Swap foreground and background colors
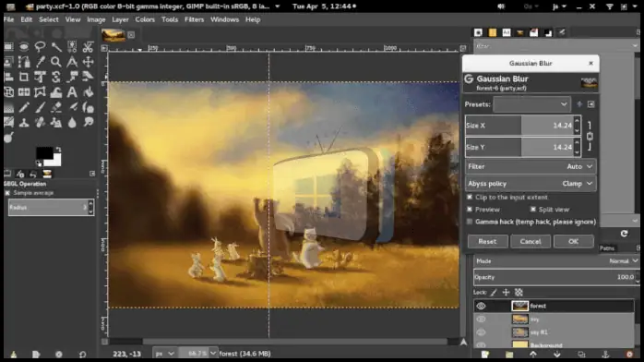Screen dimensions: 644x362 tap(58, 150)
